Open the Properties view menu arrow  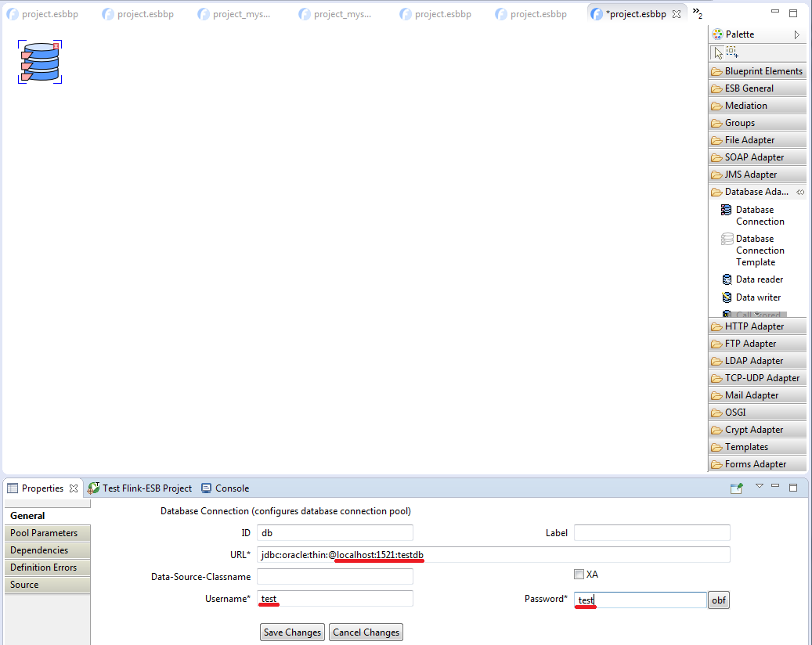pos(759,486)
